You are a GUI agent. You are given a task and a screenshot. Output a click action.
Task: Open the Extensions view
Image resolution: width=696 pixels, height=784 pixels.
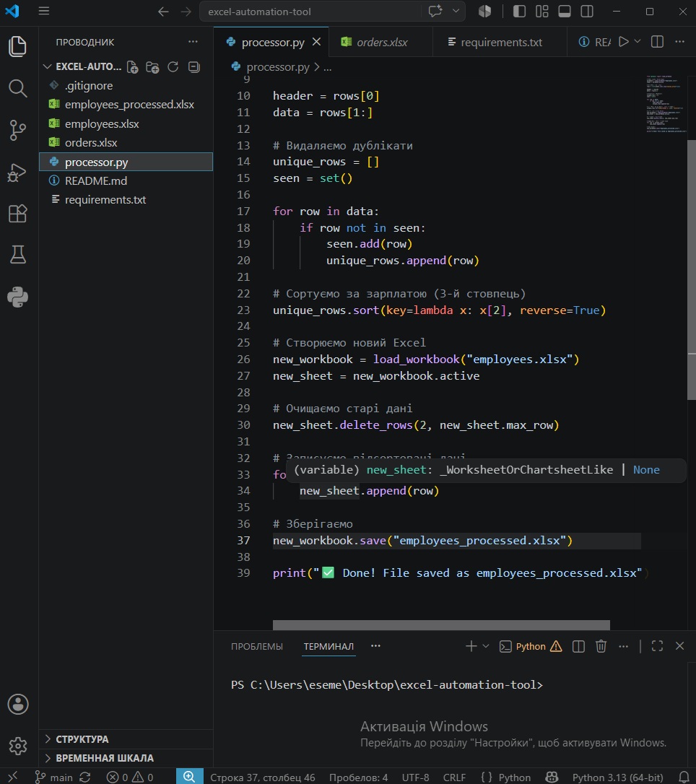pyautogui.click(x=18, y=214)
